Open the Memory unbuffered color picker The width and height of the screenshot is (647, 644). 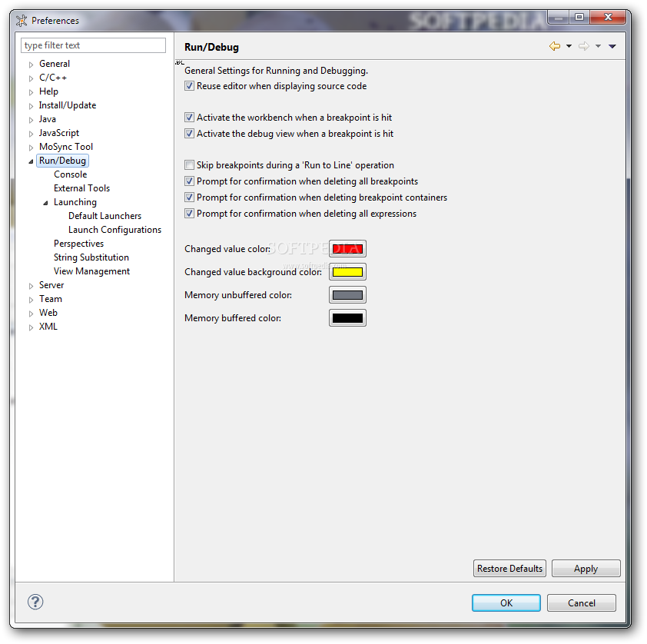point(347,295)
